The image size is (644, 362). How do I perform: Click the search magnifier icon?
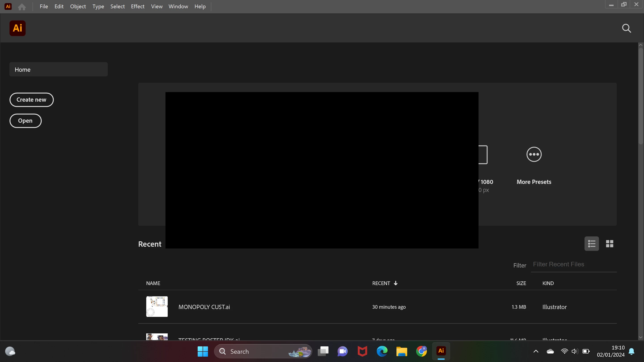tap(626, 28)
